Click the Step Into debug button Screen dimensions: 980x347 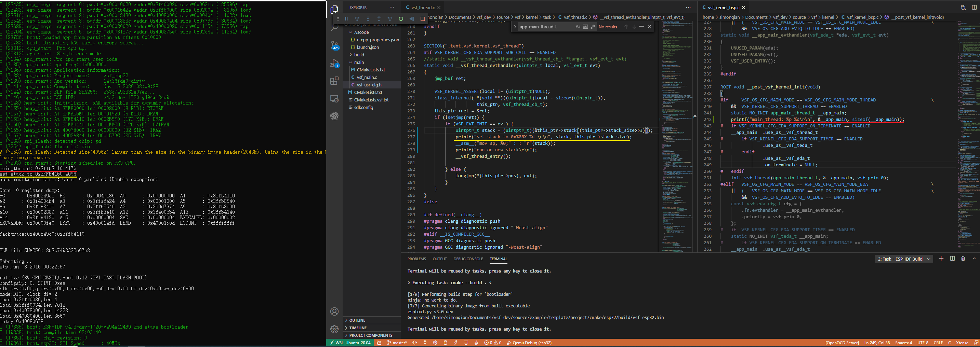tap(368, 19)
